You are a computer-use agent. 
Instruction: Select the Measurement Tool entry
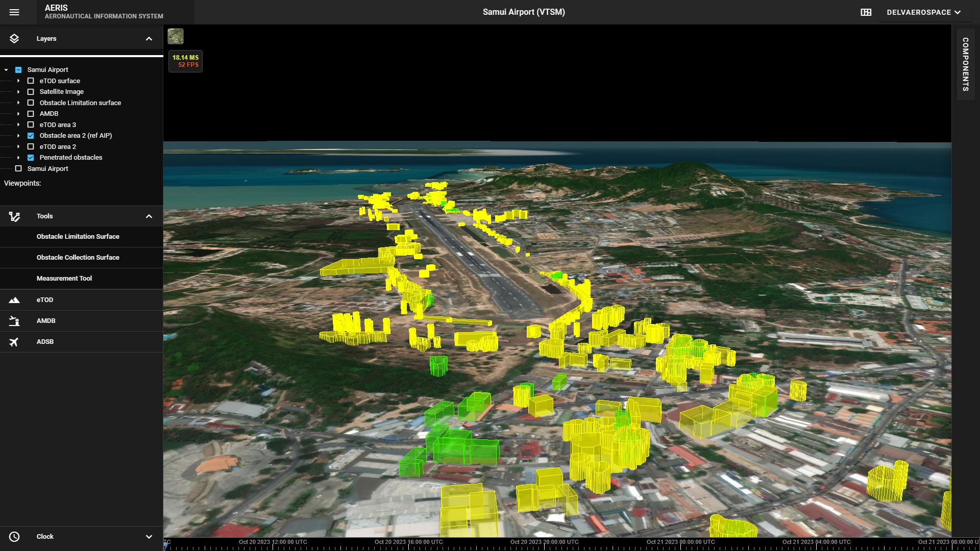tap(64, 279)
